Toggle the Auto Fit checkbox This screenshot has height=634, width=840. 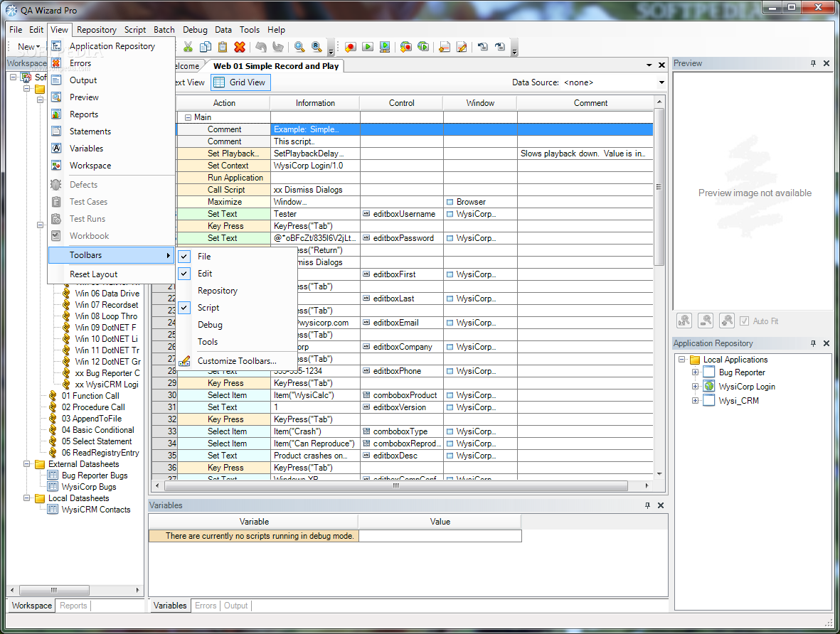click(x=744, y=321)
